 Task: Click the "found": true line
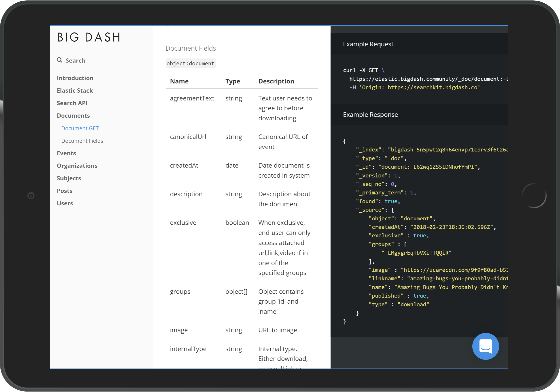(378, 201)
